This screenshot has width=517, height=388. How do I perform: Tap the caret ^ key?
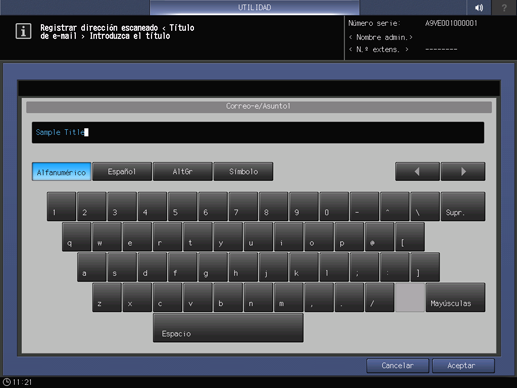pyautogui.click(x=395, y=206)
